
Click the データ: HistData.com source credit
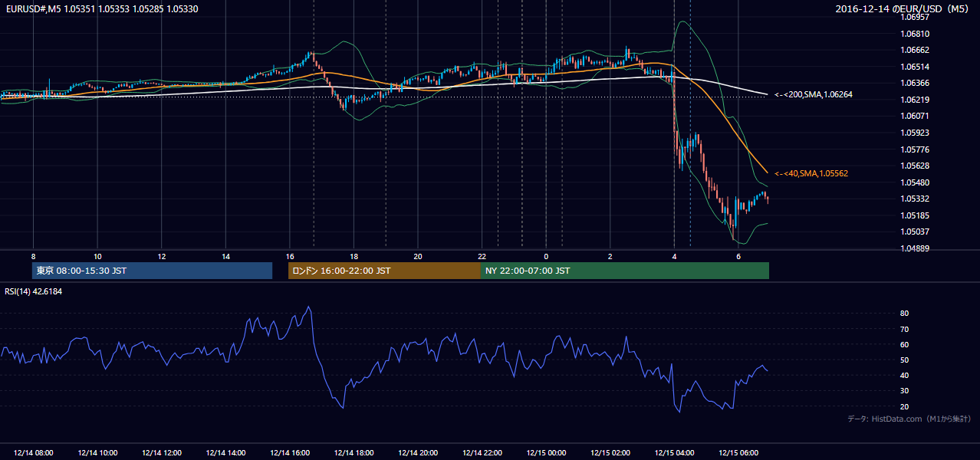909,419
